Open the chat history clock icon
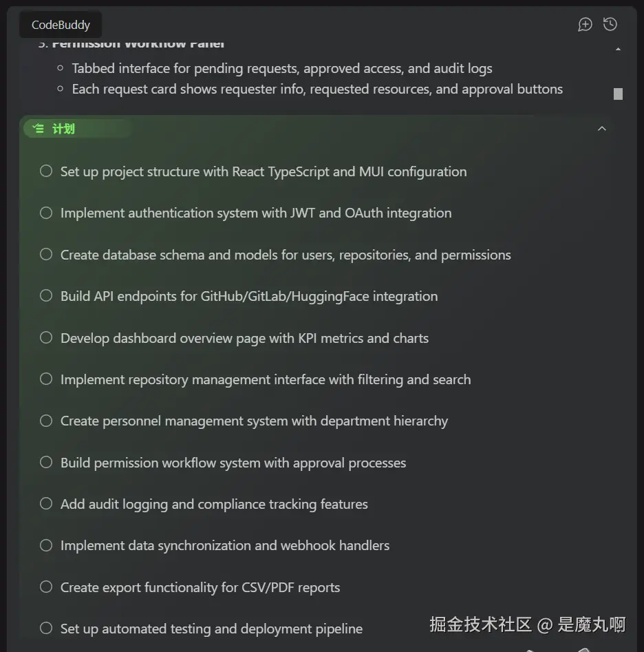This screenshot has height=652, width=644. click(x=610, y=24)
